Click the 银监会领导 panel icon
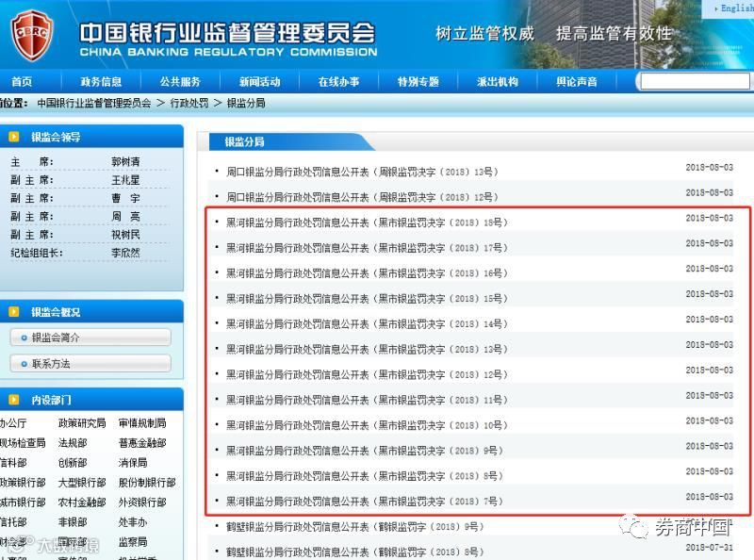 [14, 137]
